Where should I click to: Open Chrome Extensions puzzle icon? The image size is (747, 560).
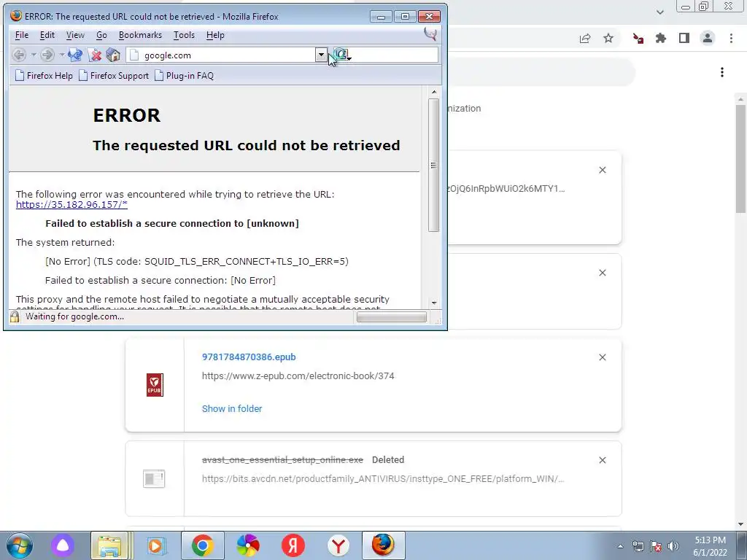pos(661,38)
